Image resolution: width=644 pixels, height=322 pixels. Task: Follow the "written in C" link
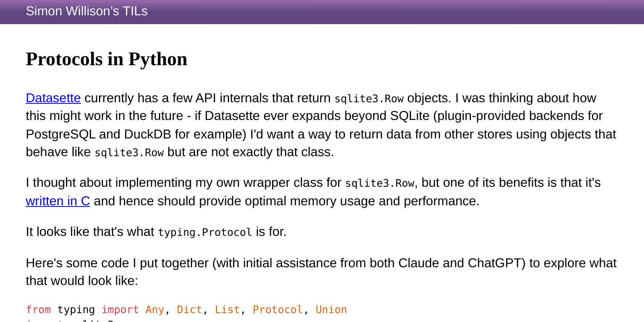[58, 201]
